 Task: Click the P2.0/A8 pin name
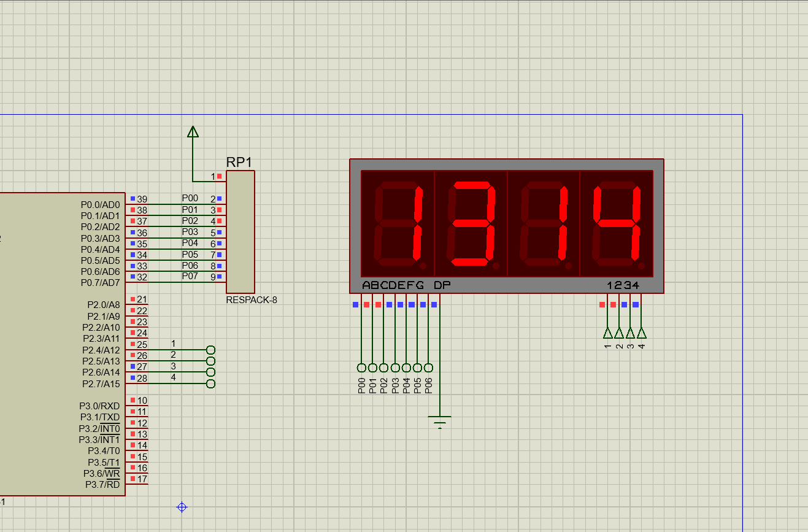[104, 304]
